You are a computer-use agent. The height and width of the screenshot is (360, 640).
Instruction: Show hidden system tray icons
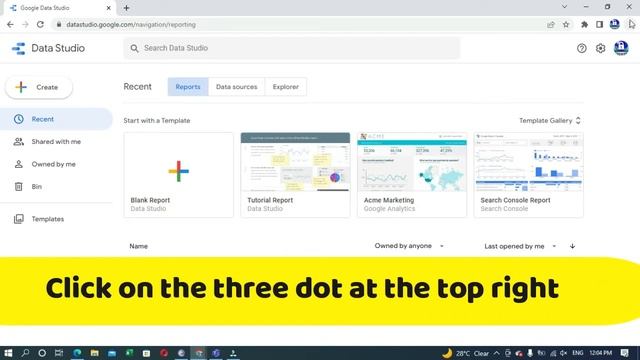click(497, 353)
